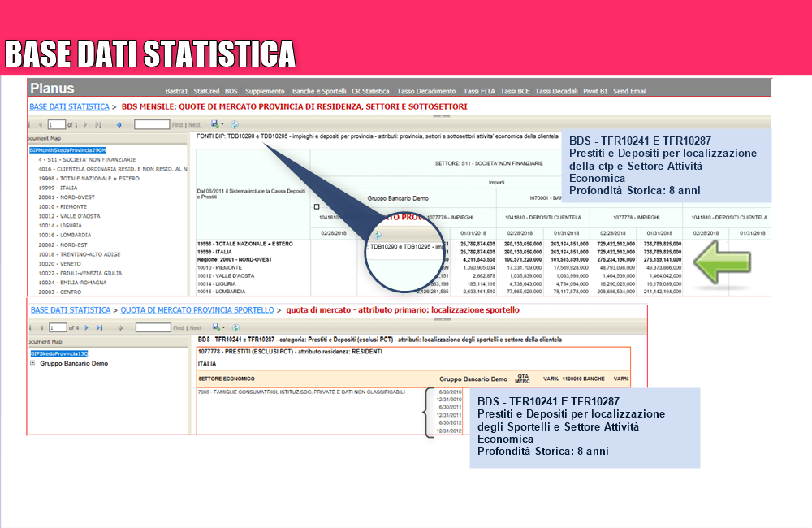Click the search text box in quota di mercato toolbar
The height and width of the screenshot is (528, 812).
153,328
